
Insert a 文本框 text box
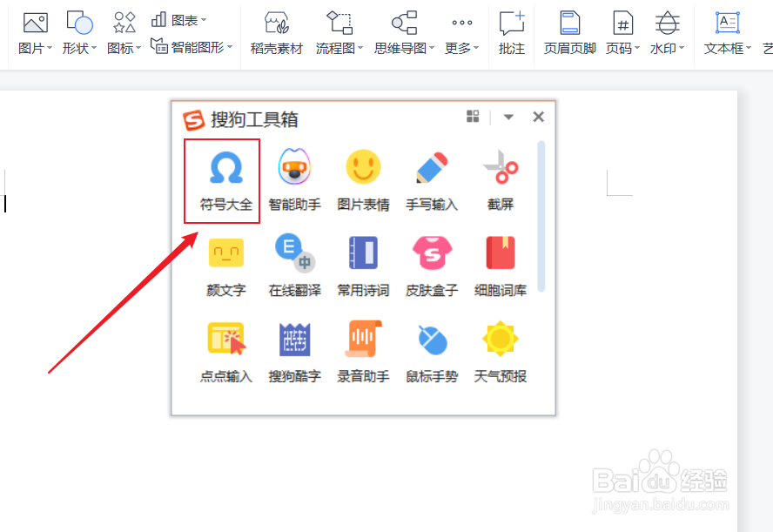(728, 32)
